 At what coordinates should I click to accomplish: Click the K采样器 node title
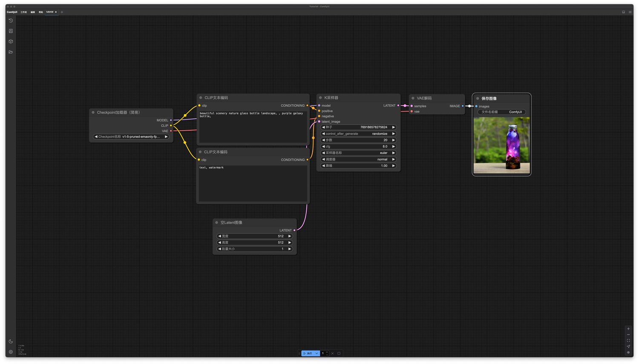tap(331, 97)
